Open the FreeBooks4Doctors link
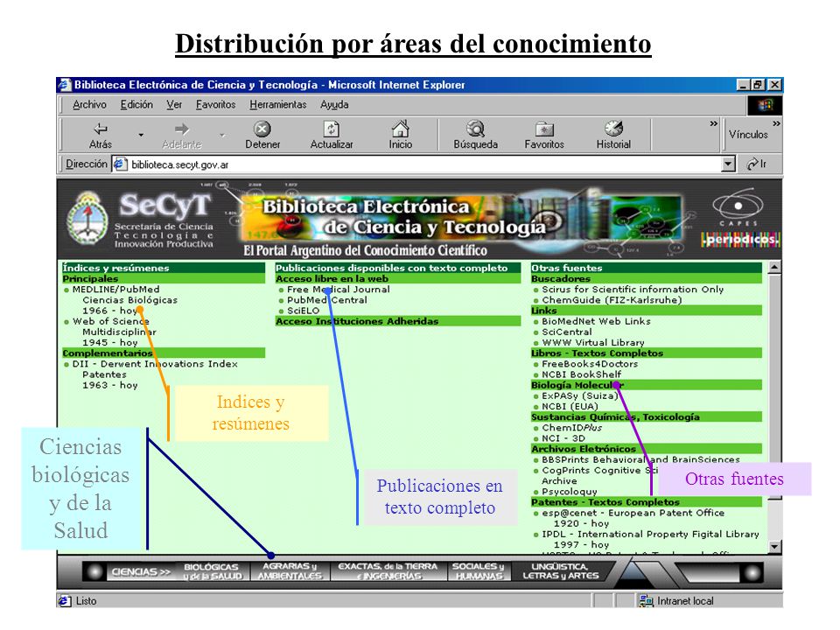 [589, 364]
